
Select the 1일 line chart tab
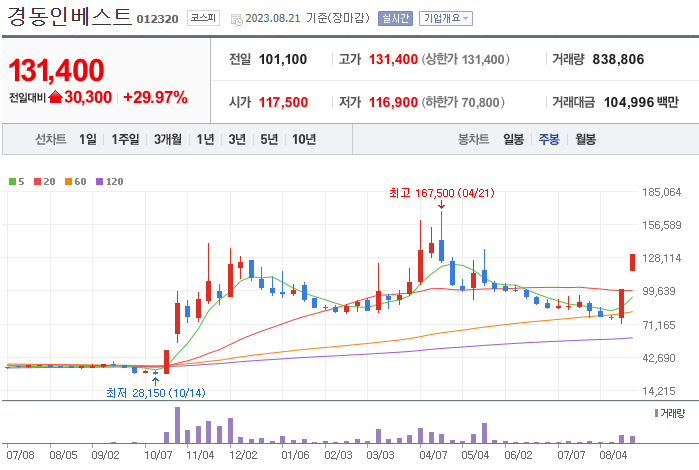pyautogui.click(x=87, y=139)
